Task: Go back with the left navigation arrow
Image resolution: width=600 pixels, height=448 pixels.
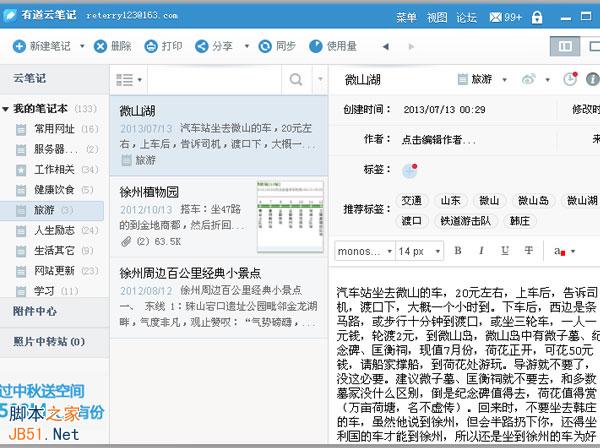Action: [x=386, y=47]
